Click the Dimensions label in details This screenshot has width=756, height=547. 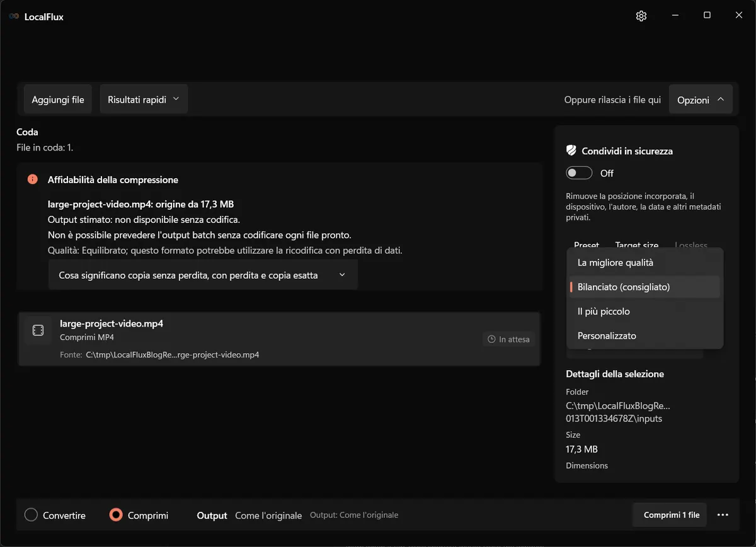tap(587, 466)
